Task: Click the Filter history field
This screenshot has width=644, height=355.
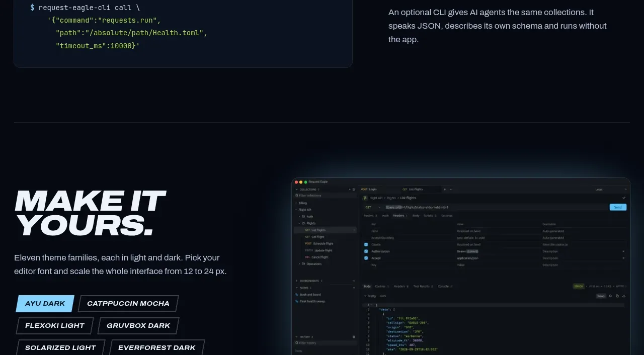Action: [325, 343]
